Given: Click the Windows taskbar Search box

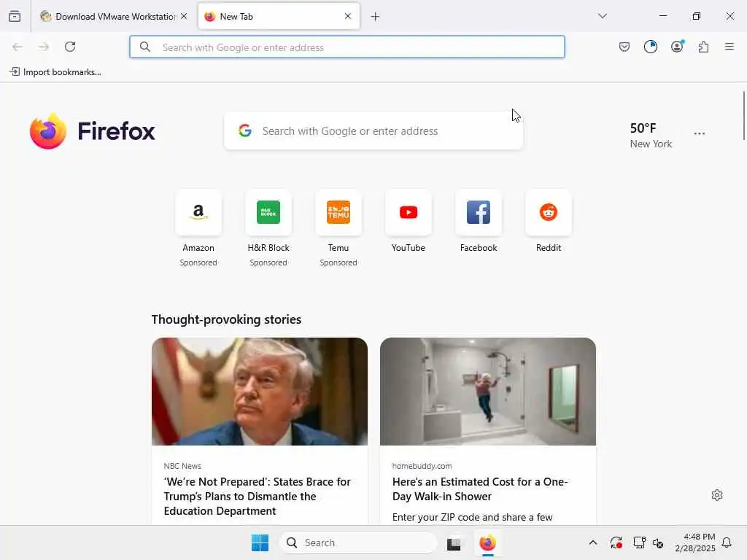Looking at the screenshot, I should point(358,542).
